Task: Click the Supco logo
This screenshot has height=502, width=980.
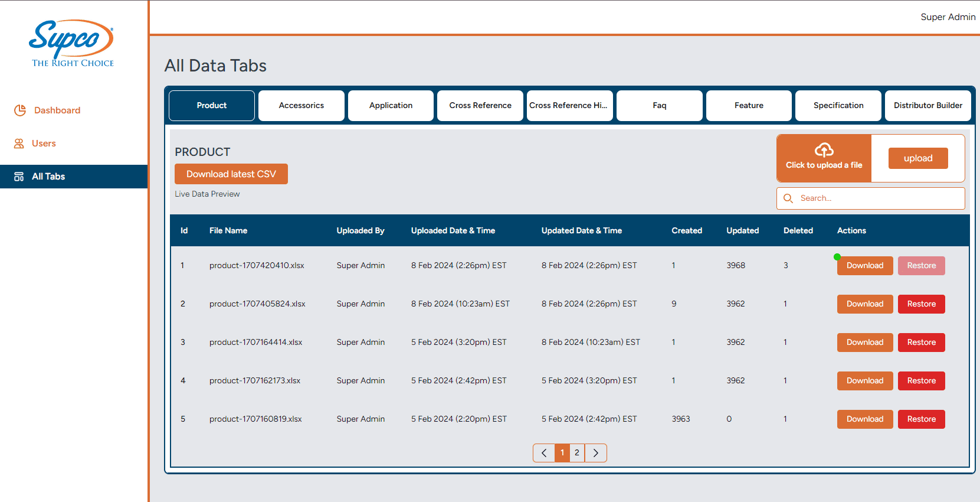Action: point(72,43)
